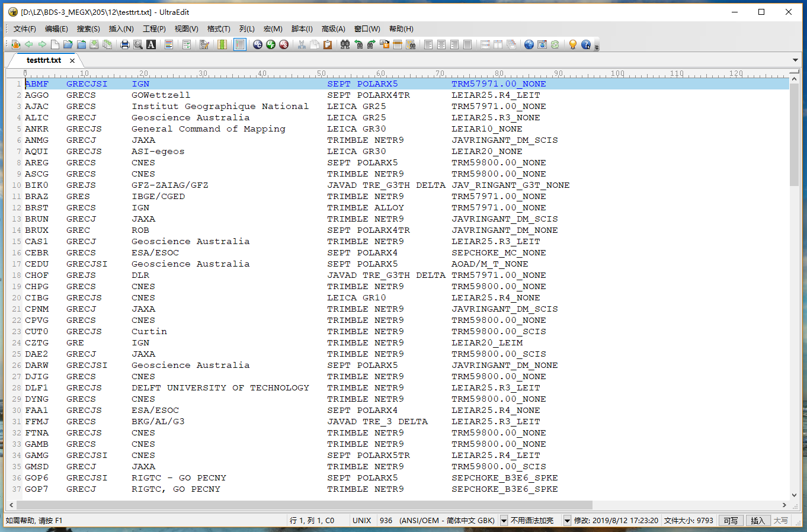This screenshot has width=807, height=532.
Task: Toggle 可写 (writable) mode in status bar
Action: pos(730,520)
